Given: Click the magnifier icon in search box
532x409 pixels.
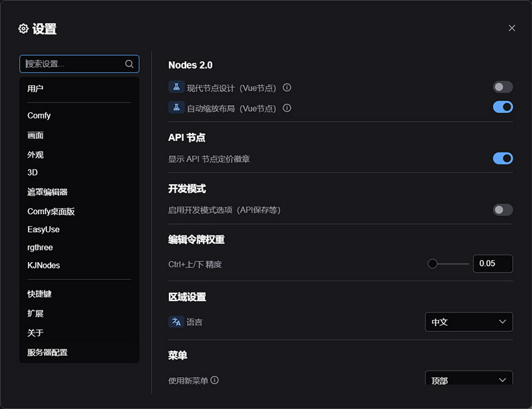Looking at the screenshot, I should (x=130, y=64).
